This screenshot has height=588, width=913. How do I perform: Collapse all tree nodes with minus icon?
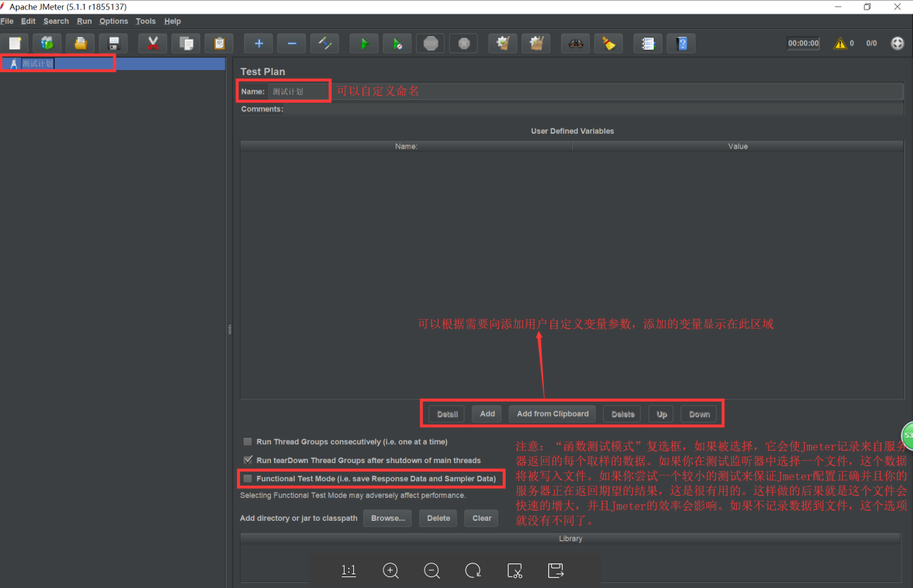coord(291,43)
